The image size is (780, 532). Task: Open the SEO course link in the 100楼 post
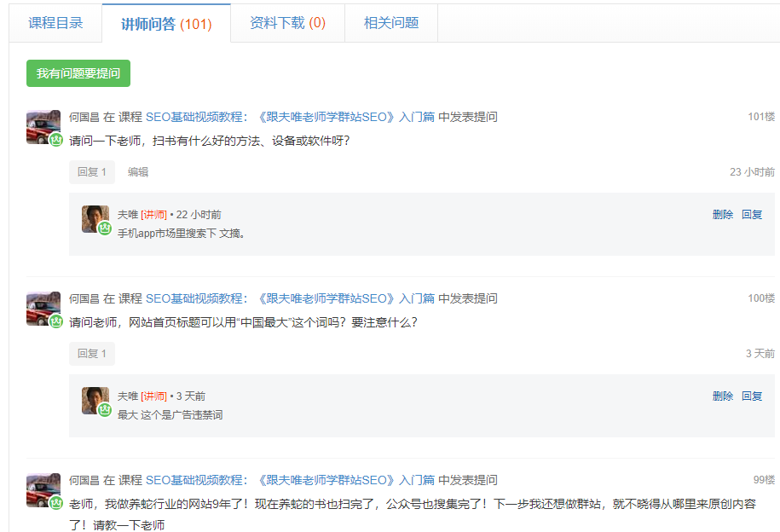click(290, 298)
